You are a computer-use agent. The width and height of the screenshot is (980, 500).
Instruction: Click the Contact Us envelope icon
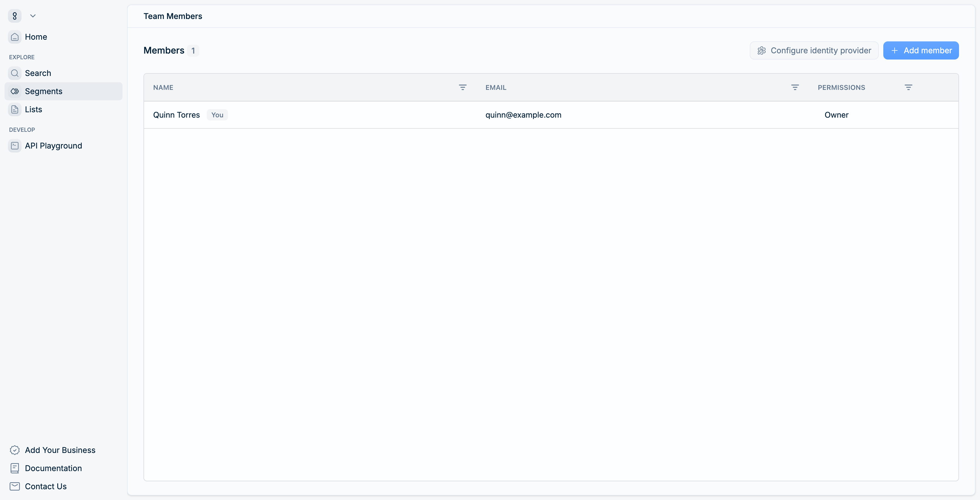pos(14,486)
